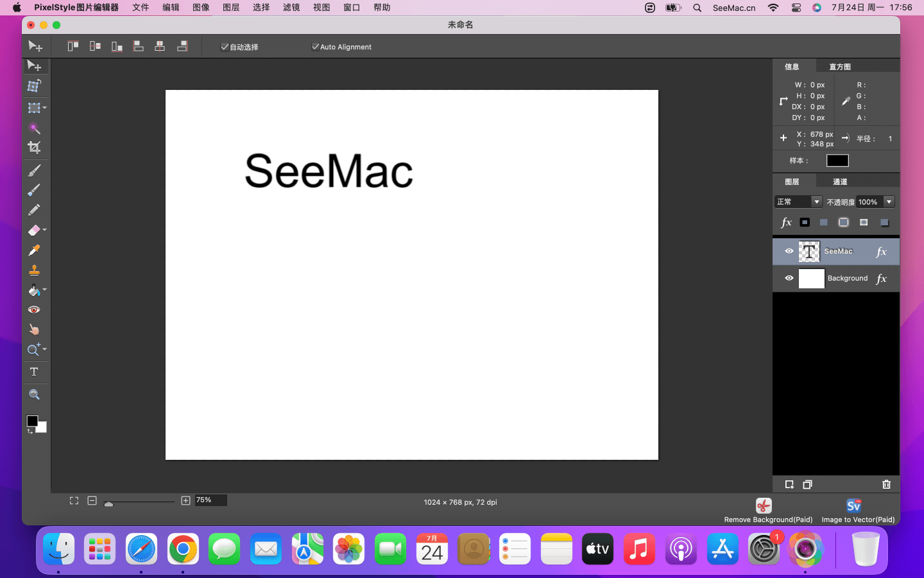Expand the rectangular selection tool options
This screenshot has width=924, height=578.
click(x=45, y=108)
